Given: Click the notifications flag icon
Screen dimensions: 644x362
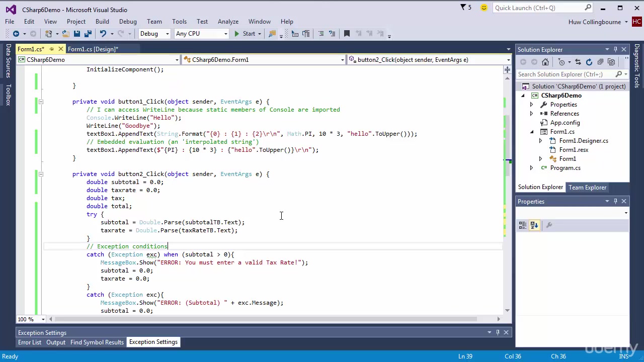Looking at the screenshot, I should 463,8.
